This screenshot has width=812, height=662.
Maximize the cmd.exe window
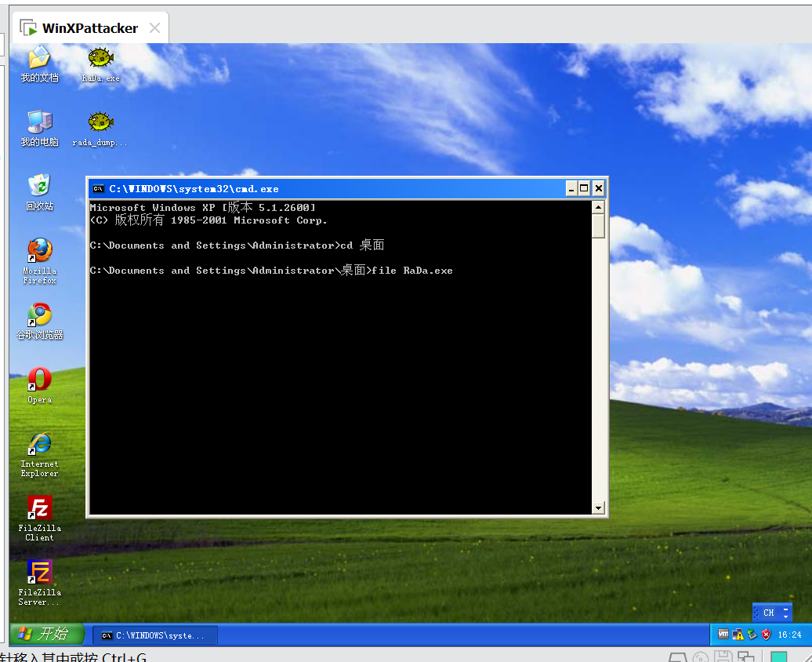[584, 189]
